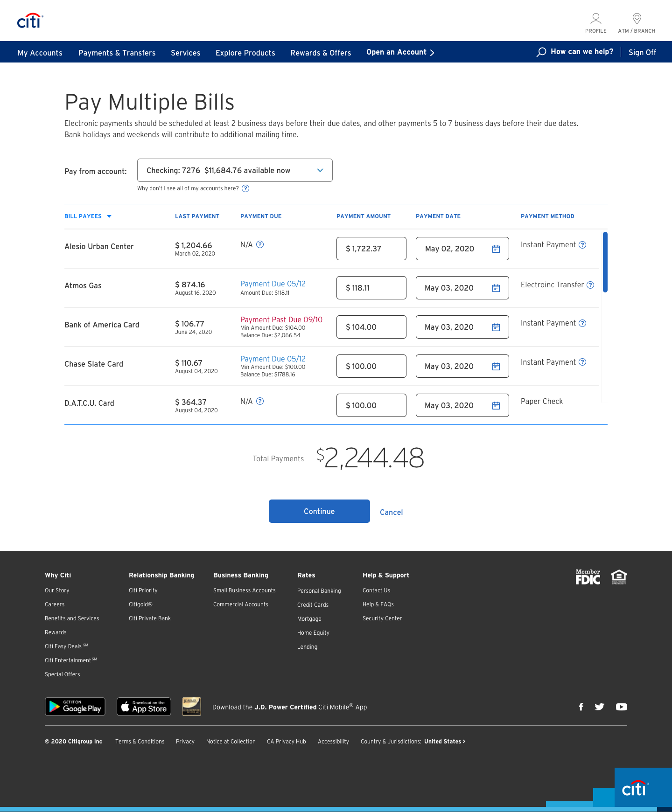Open Explore Products menu

coord(245,53)
